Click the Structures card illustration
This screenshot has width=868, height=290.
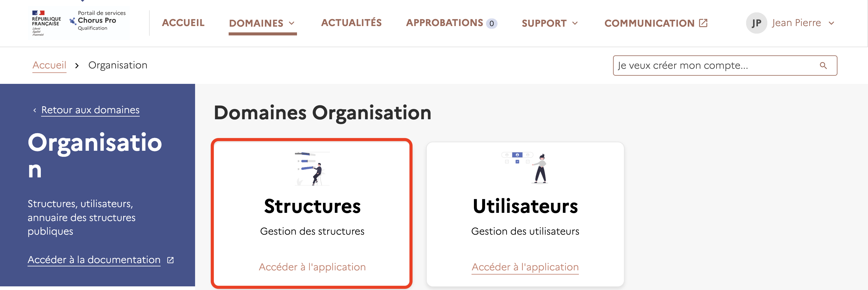point(312,168)
